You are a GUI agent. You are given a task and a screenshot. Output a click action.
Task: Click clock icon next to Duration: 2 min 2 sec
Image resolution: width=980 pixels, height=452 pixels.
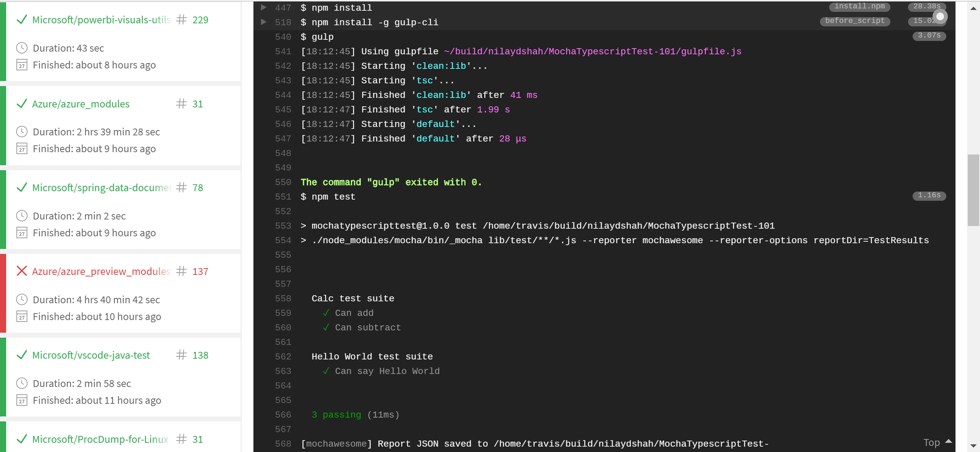pyautogui.click(x=22, y=216)
